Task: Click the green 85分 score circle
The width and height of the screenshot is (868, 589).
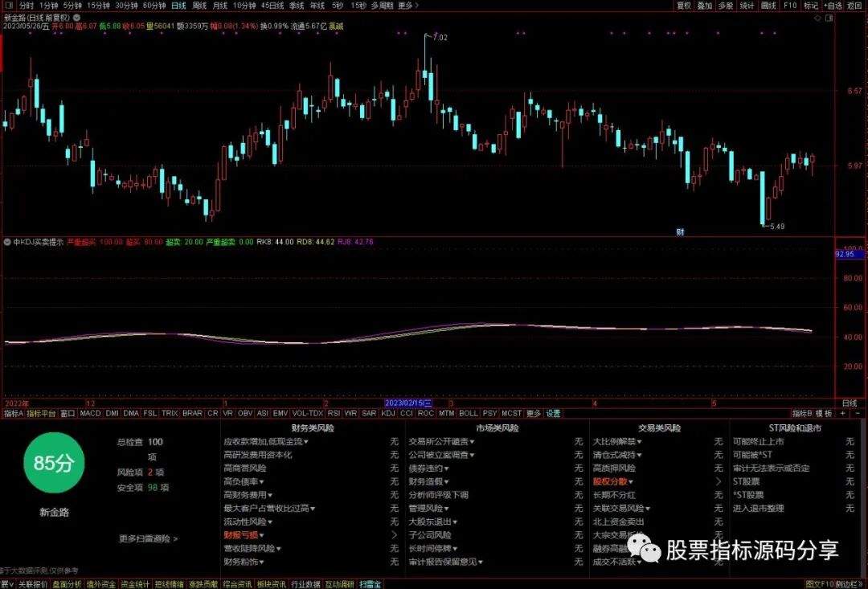Action: (54, 463)
